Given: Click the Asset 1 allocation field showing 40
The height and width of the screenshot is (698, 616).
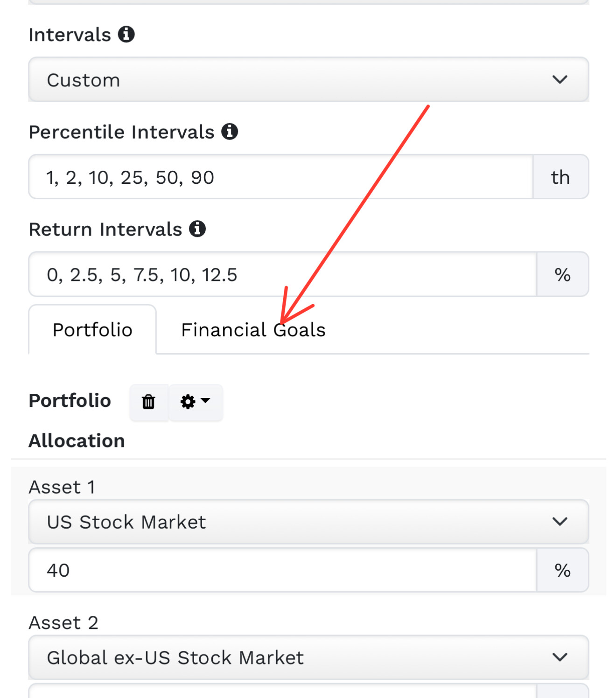Looking at the screenshot, I should (280, 570).
